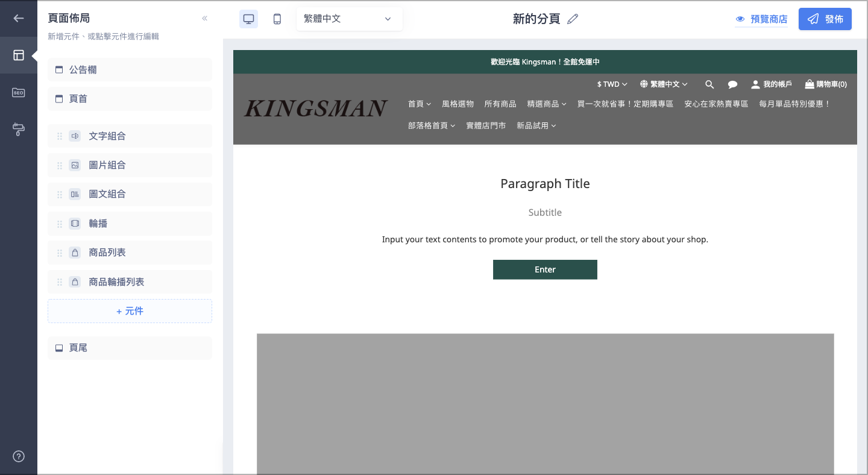The image size is (868, 475).
Task: Click the 商品輪播列表 bag icon
Action: [x=75, y=282]
